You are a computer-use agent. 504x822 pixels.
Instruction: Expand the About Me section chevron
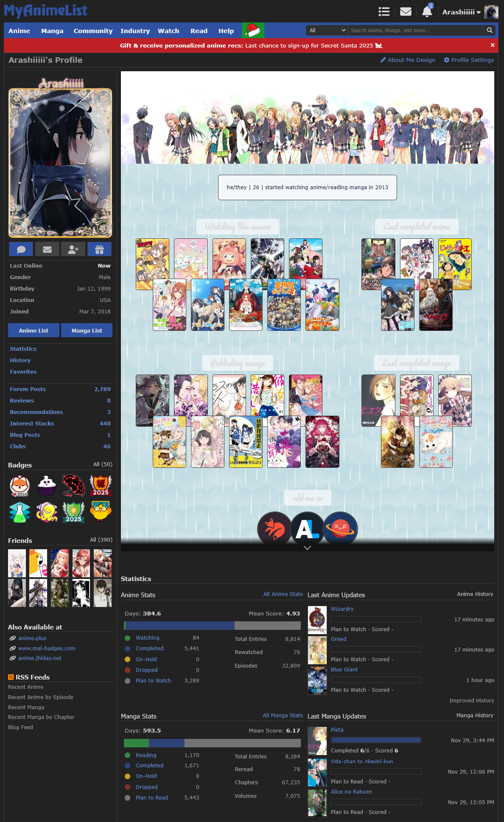click(x=308, y=548)
